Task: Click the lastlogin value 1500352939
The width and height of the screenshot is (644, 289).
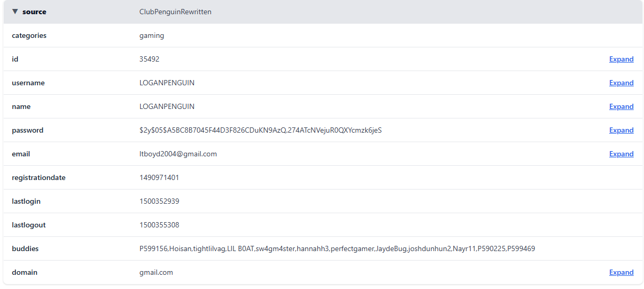Action: coord(159,202)
